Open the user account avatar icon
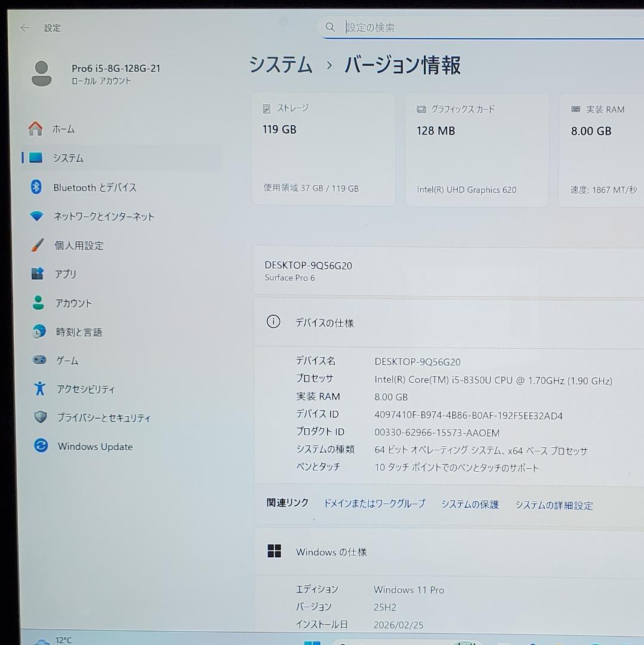 tap(42, 73)
